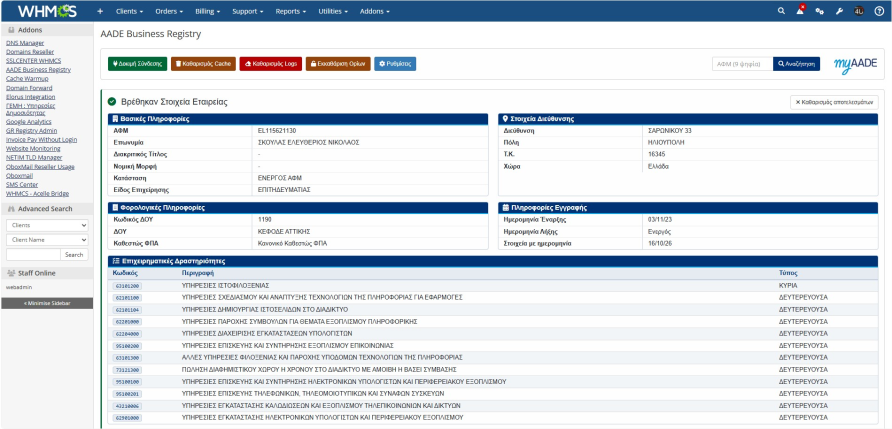This screenshot has width=892, height=429.
Task: Click the Αναζήτηση search button
Action: 796,64
